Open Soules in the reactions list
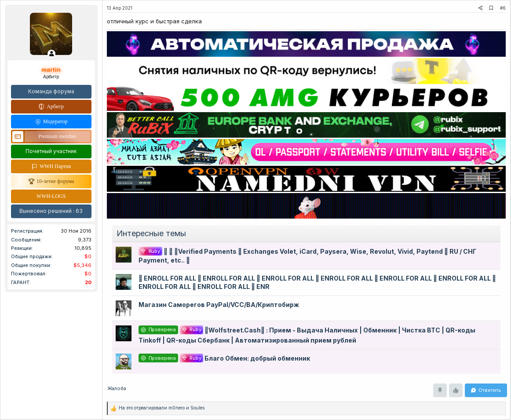 (x=197, y=408)
